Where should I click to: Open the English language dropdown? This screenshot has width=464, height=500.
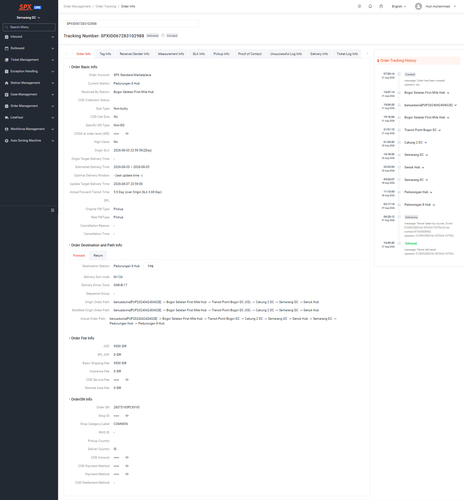399,6
